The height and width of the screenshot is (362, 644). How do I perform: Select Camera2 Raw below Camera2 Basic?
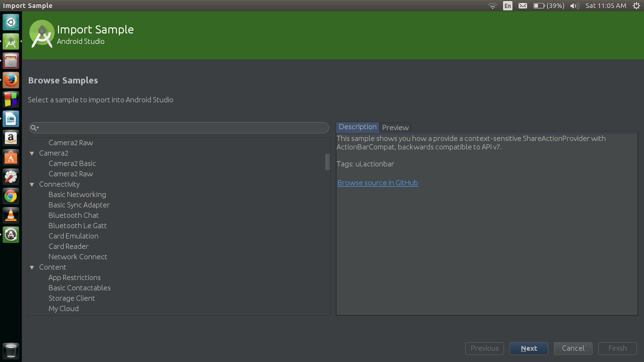(x=71, y=174)
